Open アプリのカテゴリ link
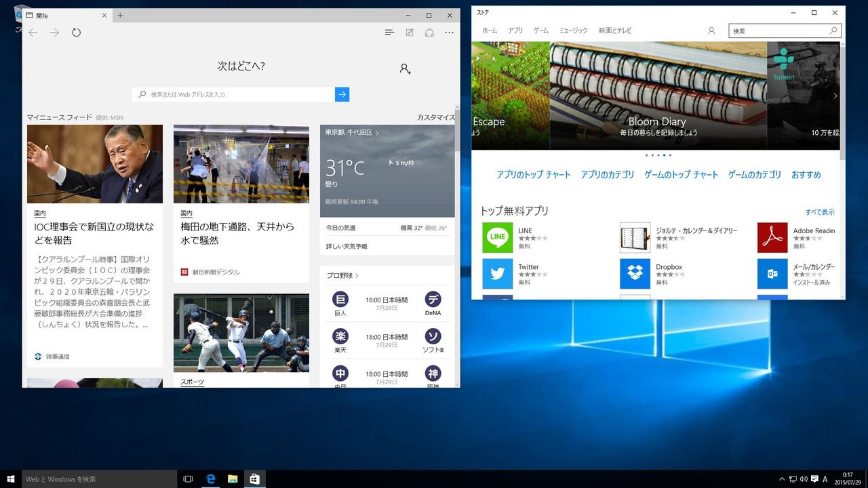Viewport: 868px width, 488px height. (608, 175)
